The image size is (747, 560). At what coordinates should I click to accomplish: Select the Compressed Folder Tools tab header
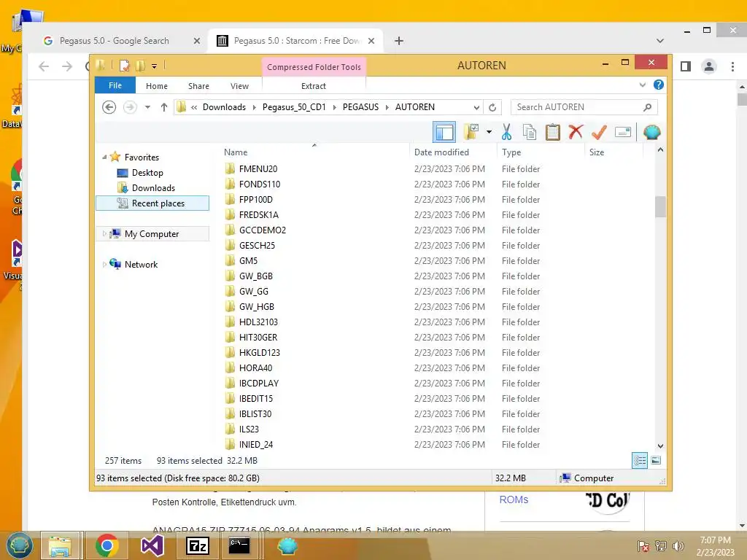tap(314, 67)
